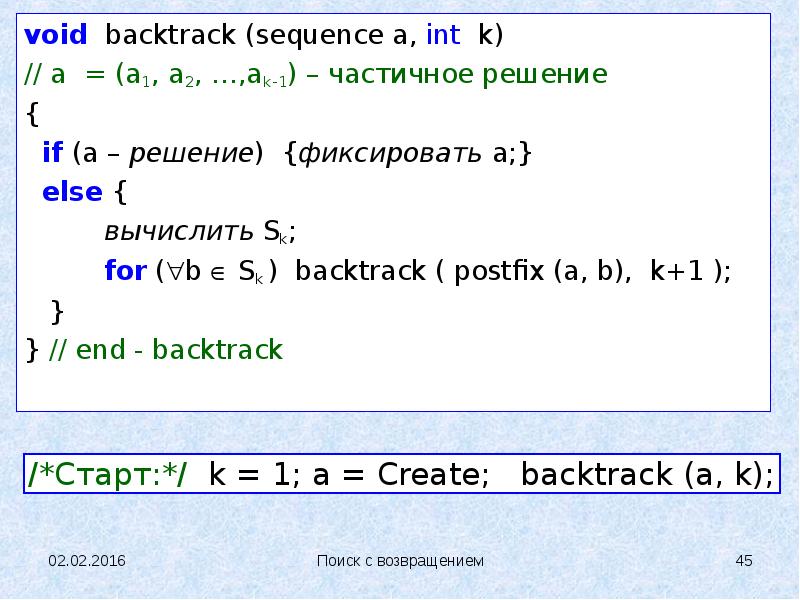Click the ∀ symbol in the for loop
This screenshot has width=800, height=600.
coord(172,272)
